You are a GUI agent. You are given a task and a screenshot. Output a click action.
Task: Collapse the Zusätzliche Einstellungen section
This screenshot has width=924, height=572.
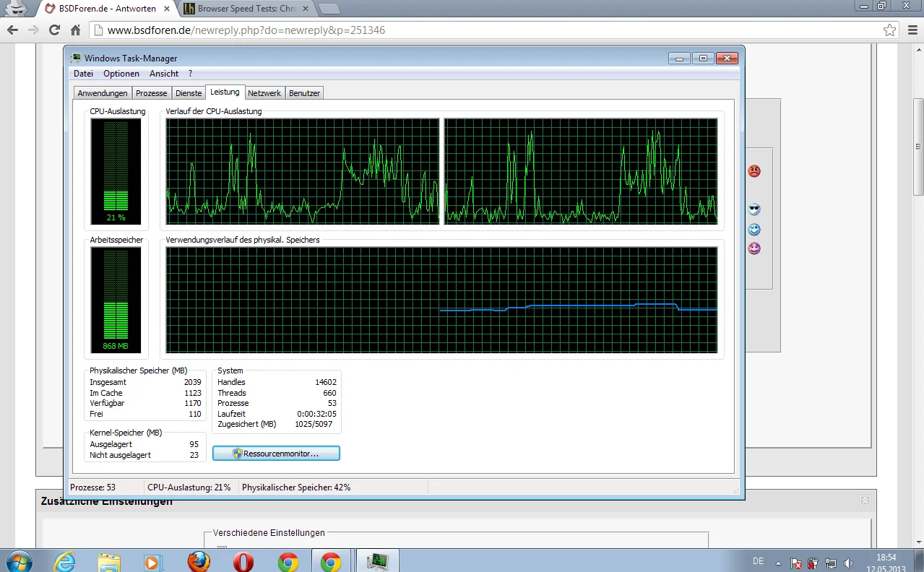(865, 500)
